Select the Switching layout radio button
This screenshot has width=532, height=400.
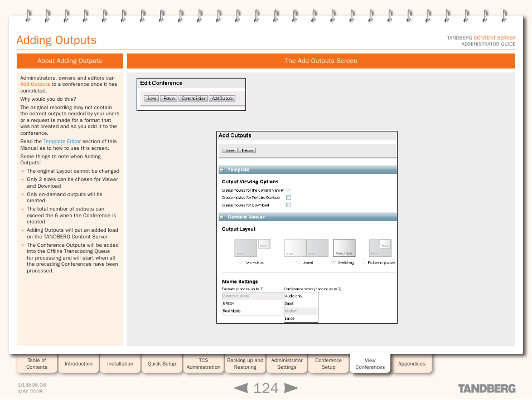pyautogui.click(x=333, y=262)
